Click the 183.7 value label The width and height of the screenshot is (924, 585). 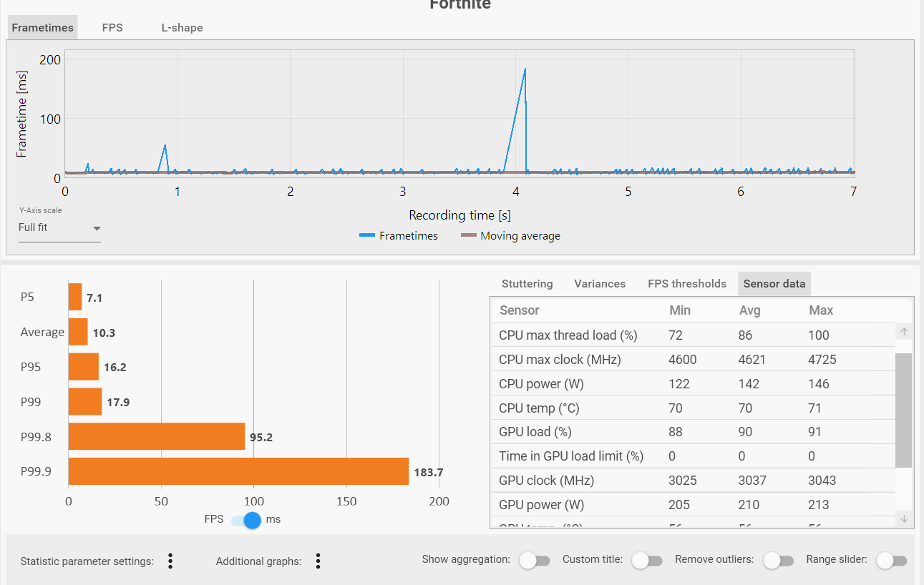[429, 472]
